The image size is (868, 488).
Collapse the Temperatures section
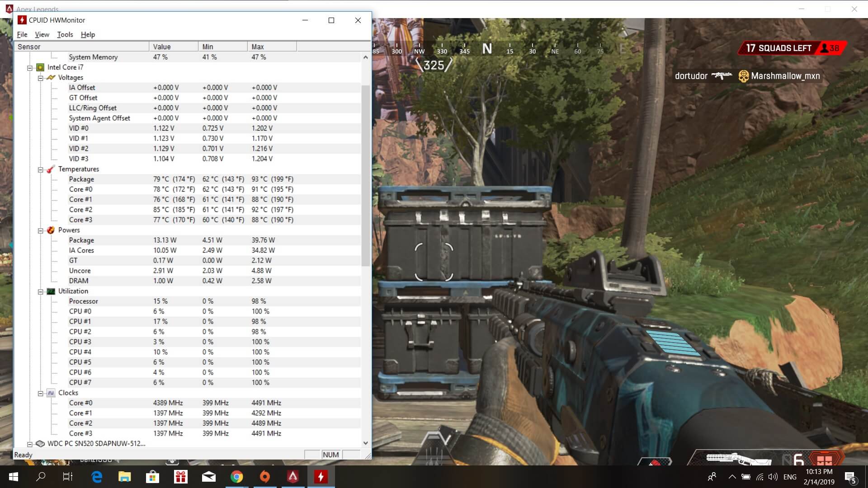[40, 170]
